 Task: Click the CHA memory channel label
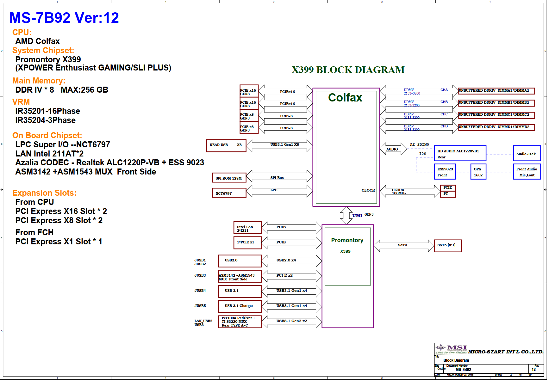(444, 90)
